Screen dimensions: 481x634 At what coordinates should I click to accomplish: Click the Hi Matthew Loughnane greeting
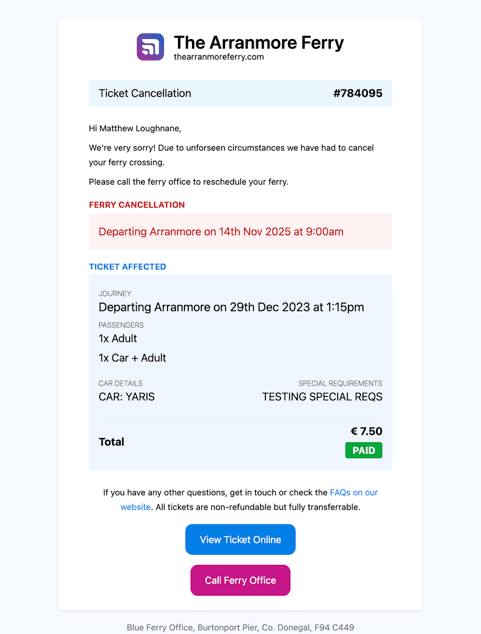tap(135, 129)
